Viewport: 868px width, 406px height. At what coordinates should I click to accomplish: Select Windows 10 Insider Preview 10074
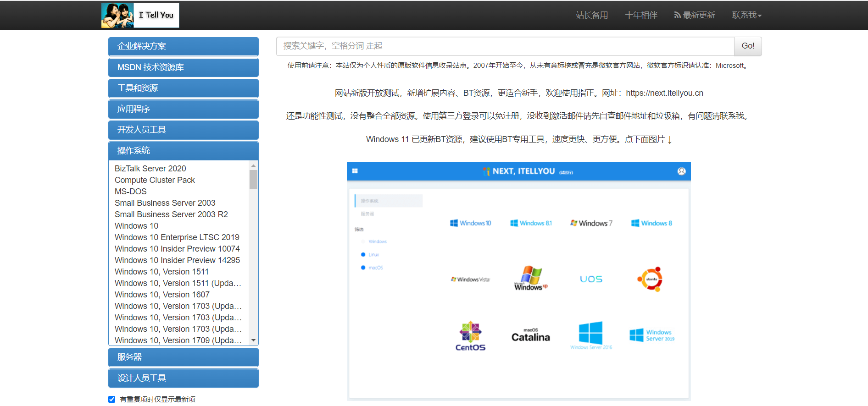click(x=177, y=249)
